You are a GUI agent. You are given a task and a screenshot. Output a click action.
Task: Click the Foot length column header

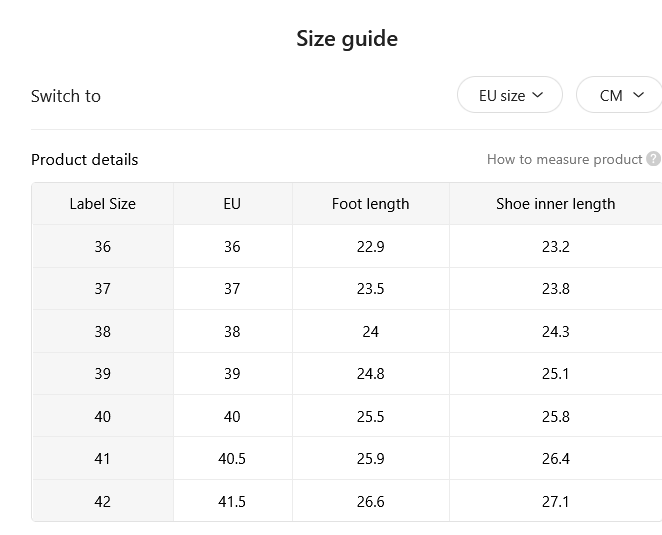(x=370, y=204)
